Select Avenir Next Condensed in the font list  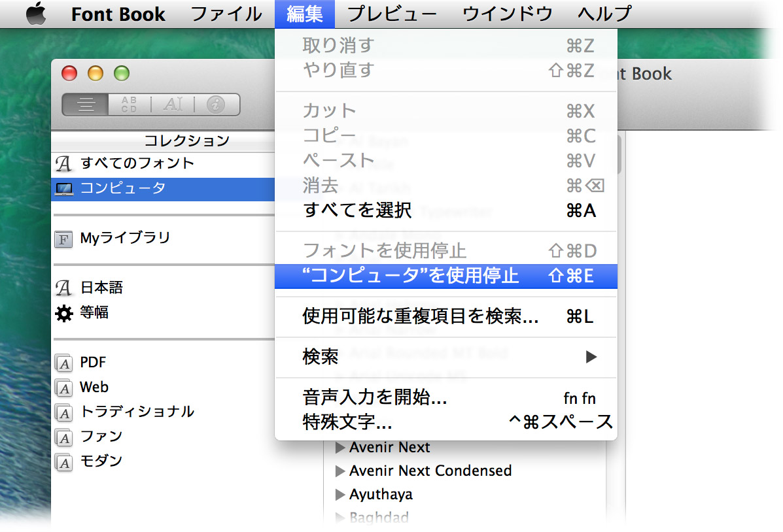pyautogui.click(x=430, y=471)
